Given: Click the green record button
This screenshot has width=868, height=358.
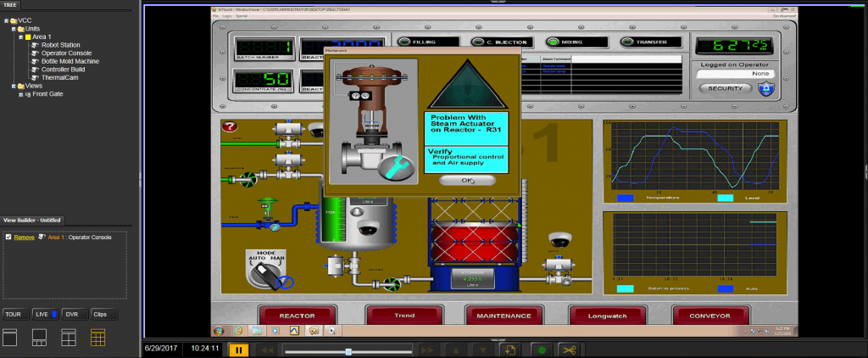Looking at the screenshot, I should click(540, 350).
